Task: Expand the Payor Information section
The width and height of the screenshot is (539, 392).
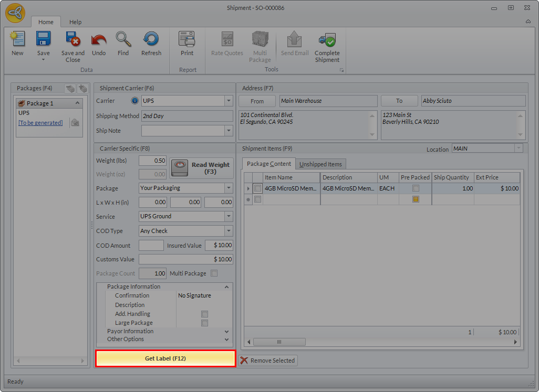Action: pyautogui.click(x=226, y=332)
